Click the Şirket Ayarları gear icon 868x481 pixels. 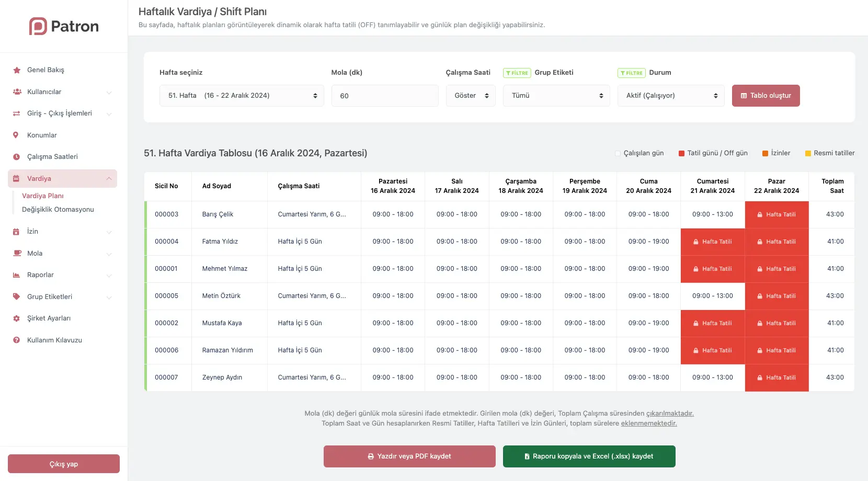tap(17, 318)
